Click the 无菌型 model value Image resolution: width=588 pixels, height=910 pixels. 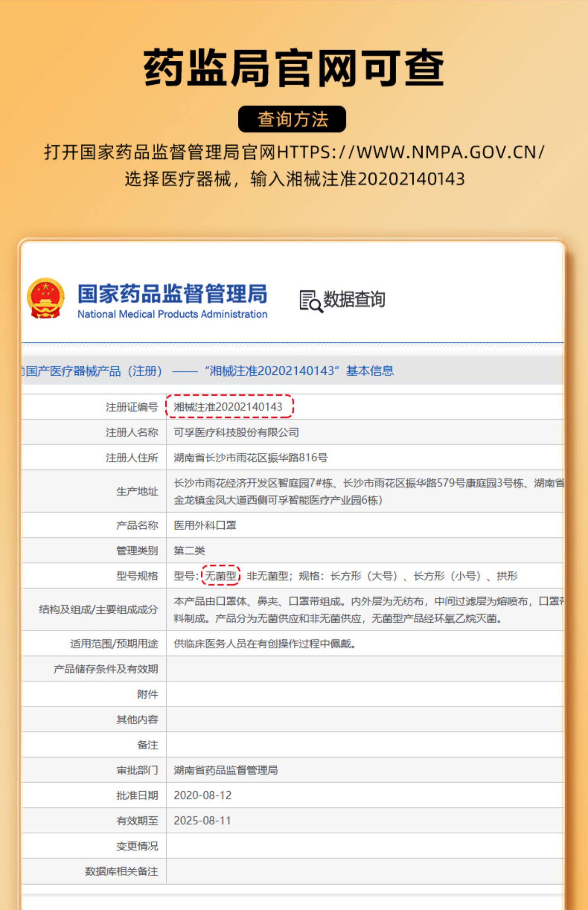221,576
